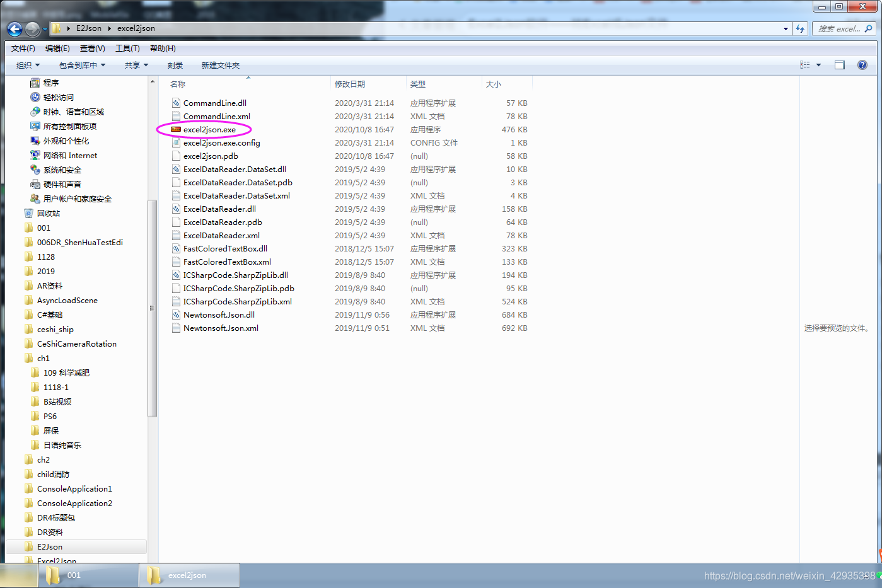Switch to the 001 taskbar window
Image resolution: width=882 pixels, height=588 pixels.
point(88,575)
